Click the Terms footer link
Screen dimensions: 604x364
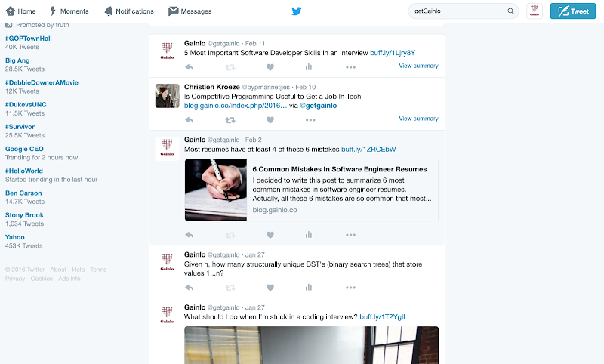[x=98, y=270]
